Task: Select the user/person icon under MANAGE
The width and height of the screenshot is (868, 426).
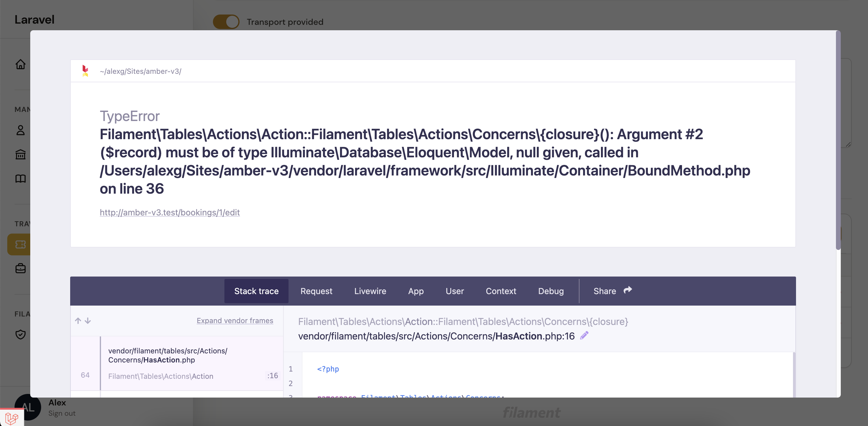Action: coord(20,130)
